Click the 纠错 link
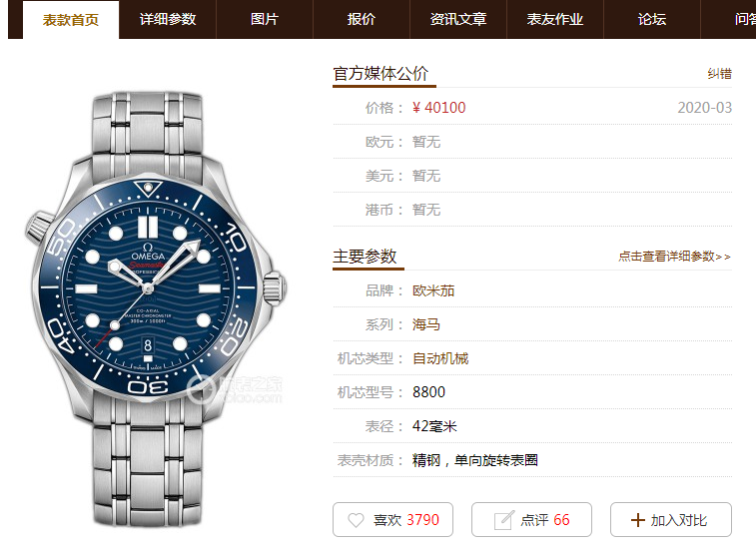This screenshot has width=756, height=555. [x=719, y=74]
